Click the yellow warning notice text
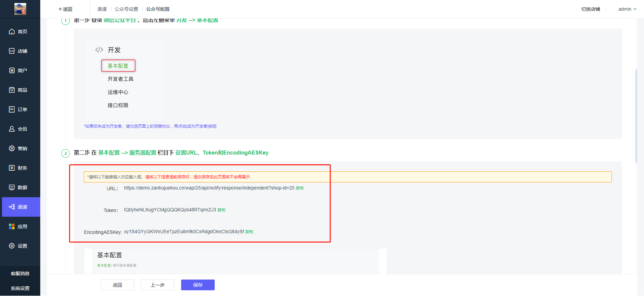The width and height of the screenshot is (644, 296). (168, 177)
